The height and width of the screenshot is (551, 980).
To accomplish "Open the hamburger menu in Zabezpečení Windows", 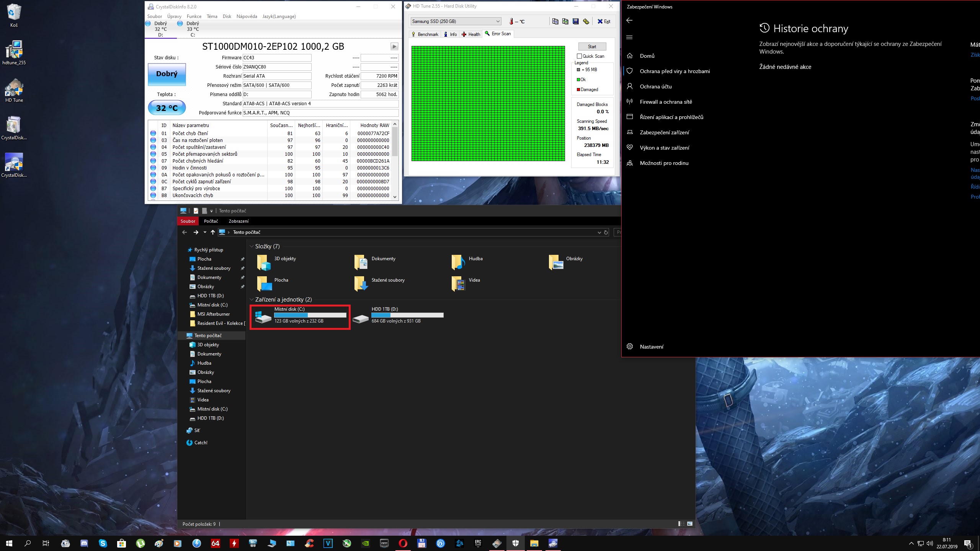I will pyautogui.click(x=629, y=37).
